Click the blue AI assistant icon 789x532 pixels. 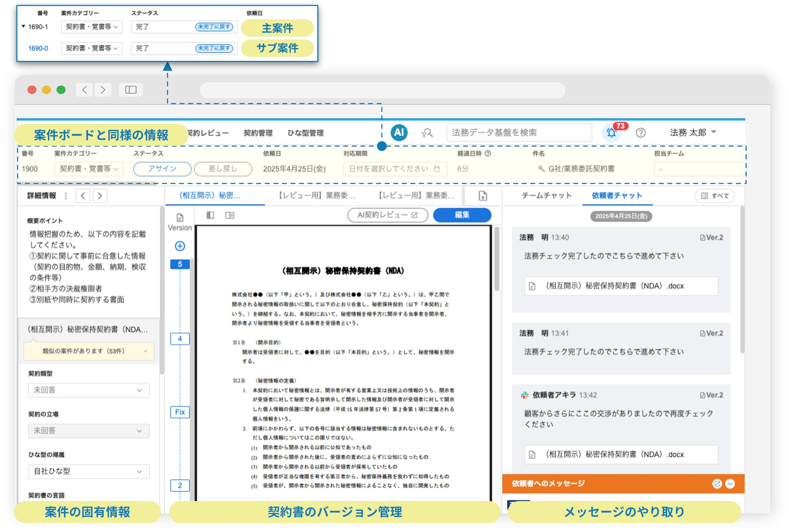coord(399,133)
